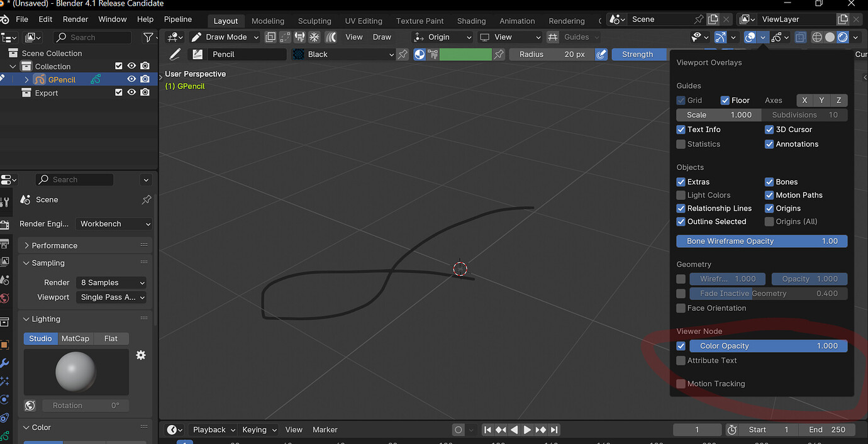Click the outliner Search field
Image resolution: width=868 pixels, height=444 pixels.
[92, 38]
